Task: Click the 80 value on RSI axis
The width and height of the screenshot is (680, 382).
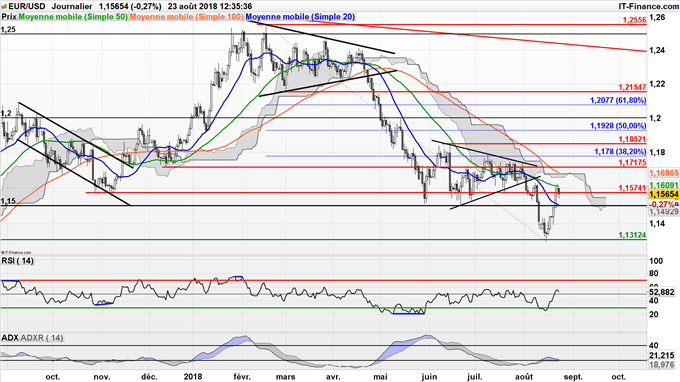Action: pyautogui.click(x=654, y=274)
